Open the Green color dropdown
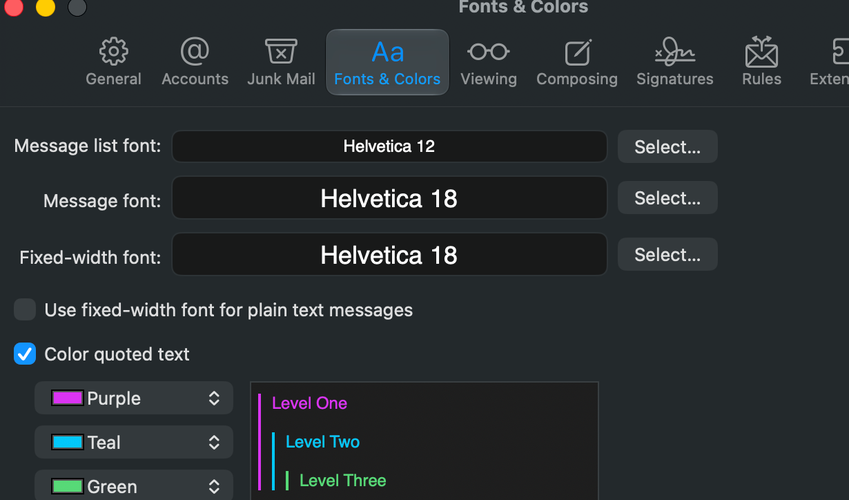This screenshot has height=500, width=849. pyautogui.click(x=134, y=486)
